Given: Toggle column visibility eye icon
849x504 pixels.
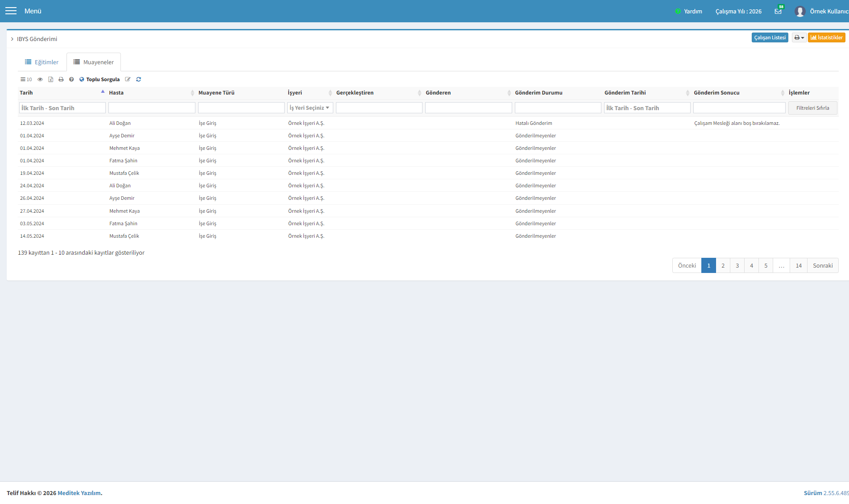Looking at the screenshot, I should tap(40, 79).
